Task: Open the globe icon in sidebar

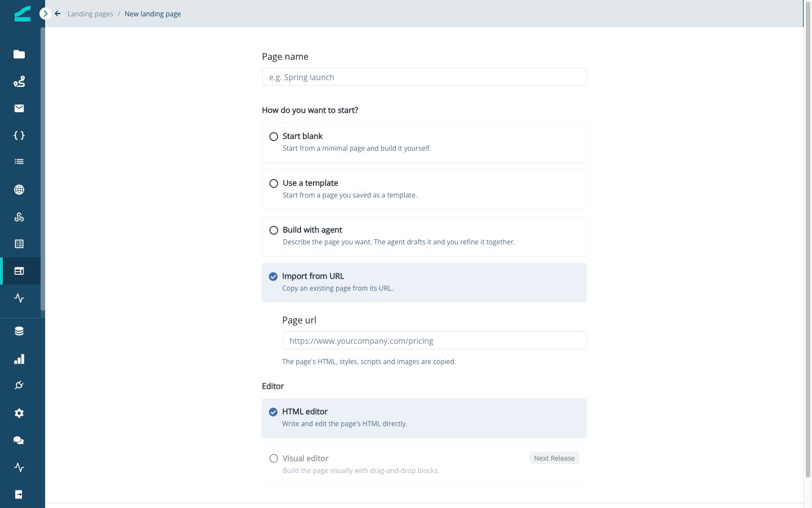Action: click(19, 190)
